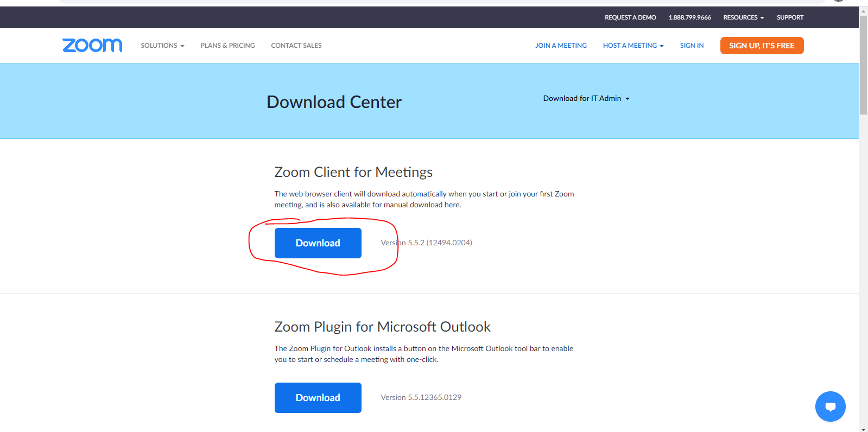Click Sign Up, It's Free button
The width and height of the screenshot is (868, 432).
pyautogui.click(x=762, y=46)
